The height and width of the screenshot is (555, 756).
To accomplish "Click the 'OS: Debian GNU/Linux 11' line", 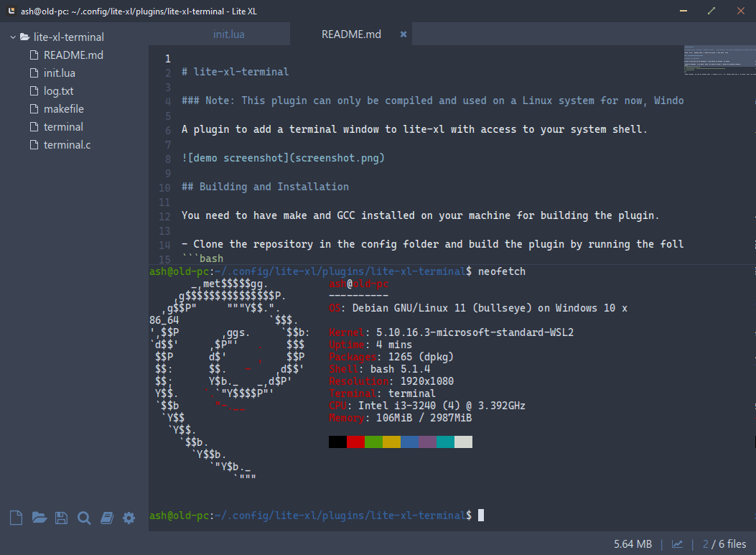I will point(478,308).
